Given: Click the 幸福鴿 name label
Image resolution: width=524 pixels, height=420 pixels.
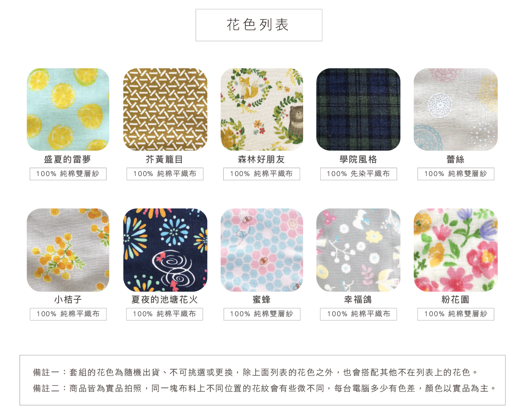Looking at the screenshot, I should pyautogui.click(x=358, y=299).
